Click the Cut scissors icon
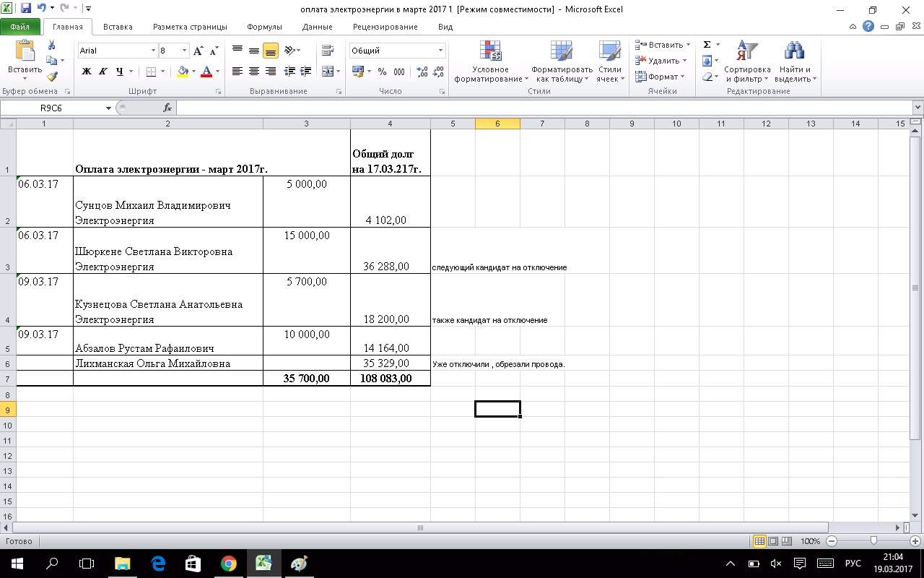This screenshot has height=578, width=924. [51, 46]
